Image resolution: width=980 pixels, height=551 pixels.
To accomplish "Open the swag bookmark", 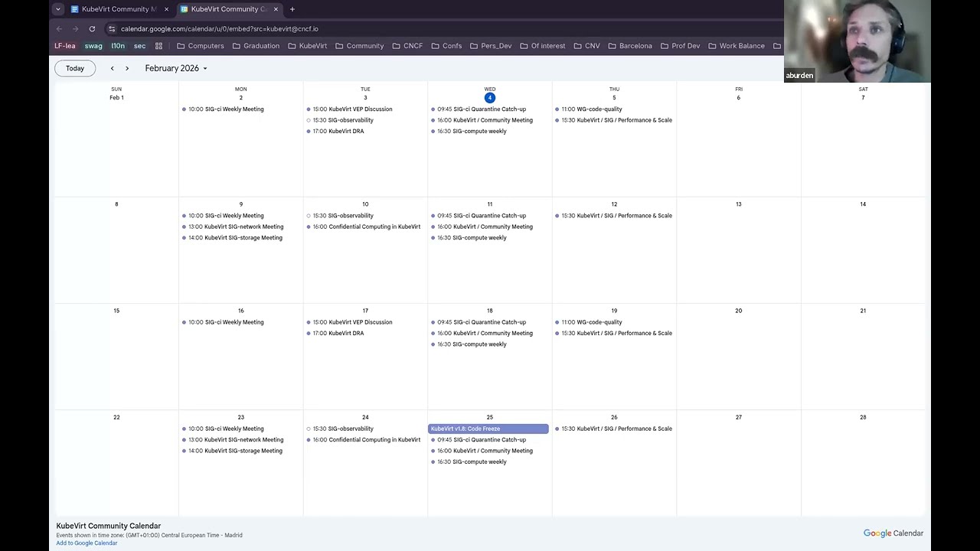I will click(93, 46).
